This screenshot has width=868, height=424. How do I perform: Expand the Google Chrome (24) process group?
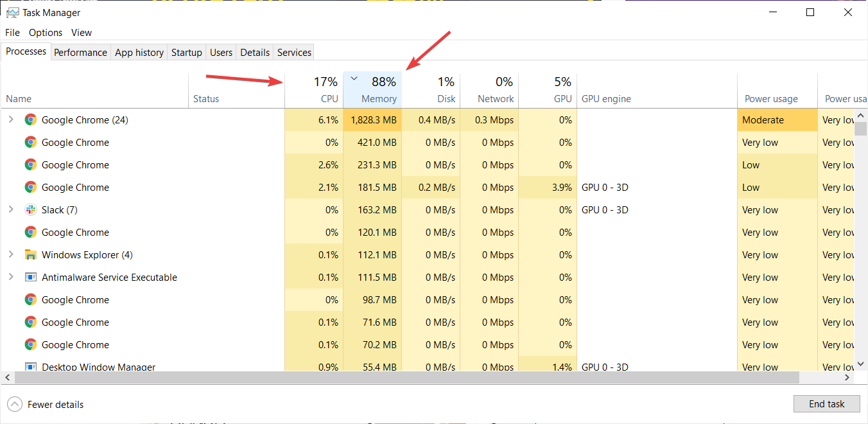click(x=10, y=119)
